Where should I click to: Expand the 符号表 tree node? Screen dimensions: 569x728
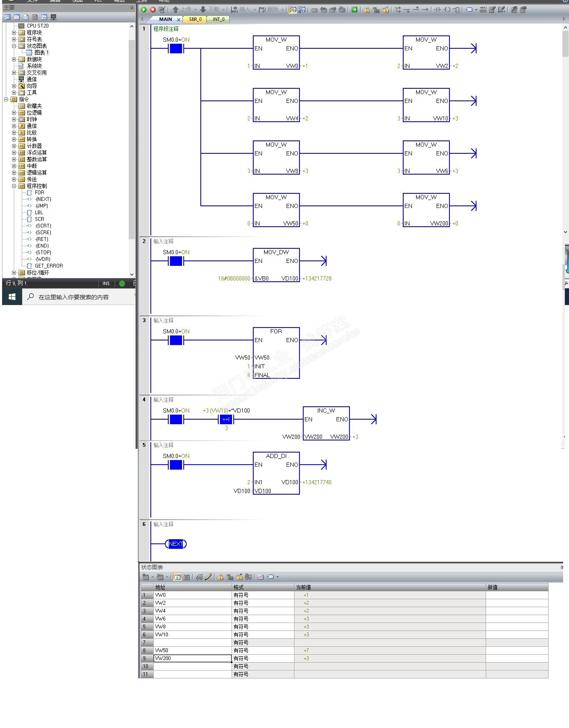tap(14, 39)
